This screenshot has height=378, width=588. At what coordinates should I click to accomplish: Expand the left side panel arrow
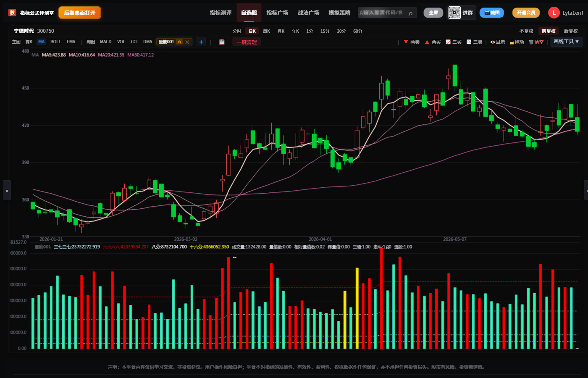[7, 190]
